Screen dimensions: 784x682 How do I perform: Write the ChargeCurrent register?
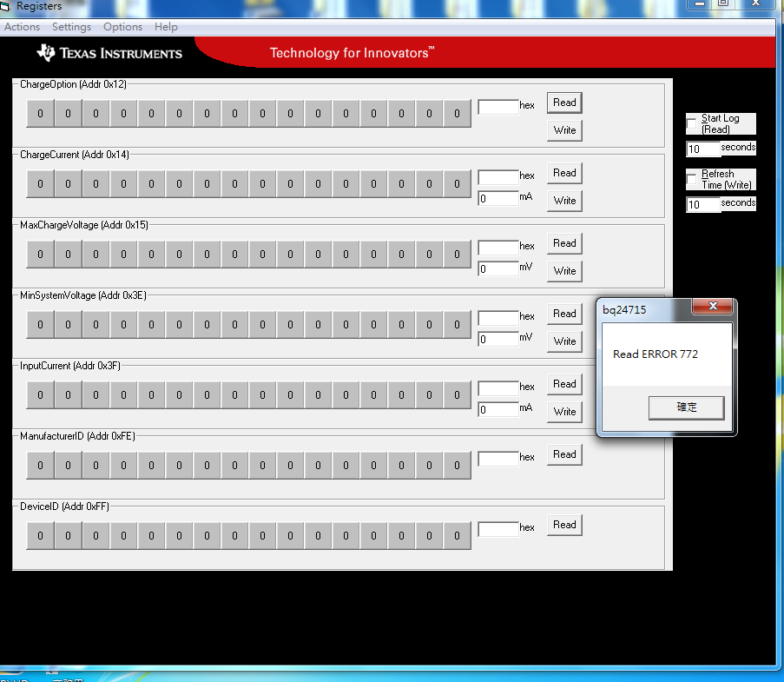point(564,202)
